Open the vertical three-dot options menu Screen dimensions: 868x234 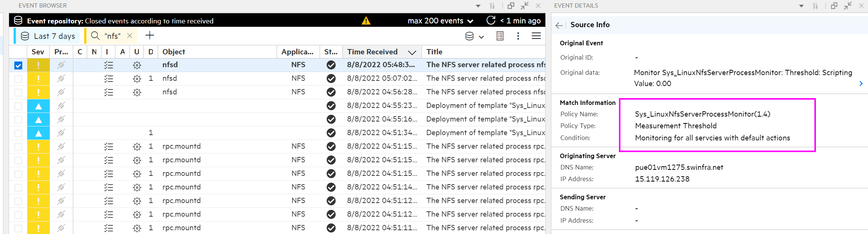point(518,36)
